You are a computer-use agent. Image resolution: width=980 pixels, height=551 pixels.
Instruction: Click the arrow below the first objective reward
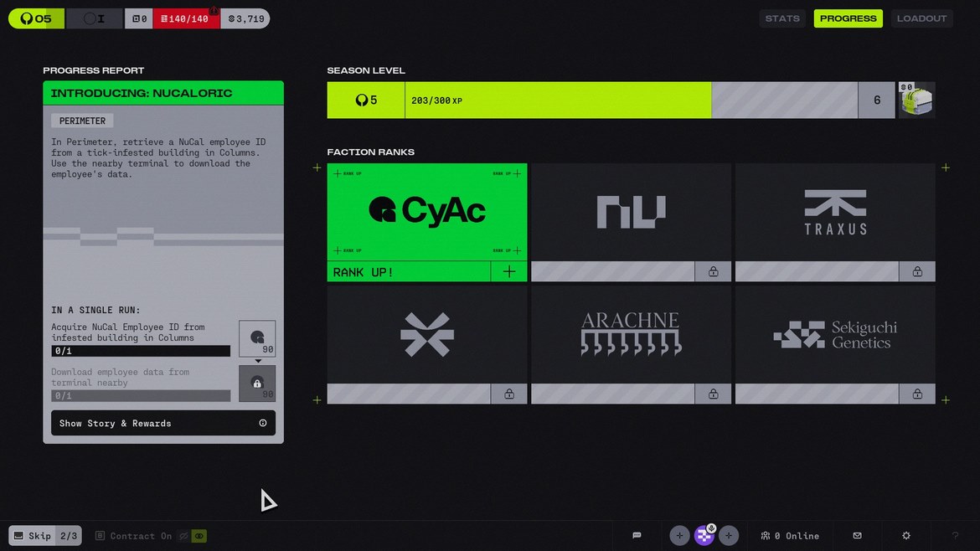[258, 361]
